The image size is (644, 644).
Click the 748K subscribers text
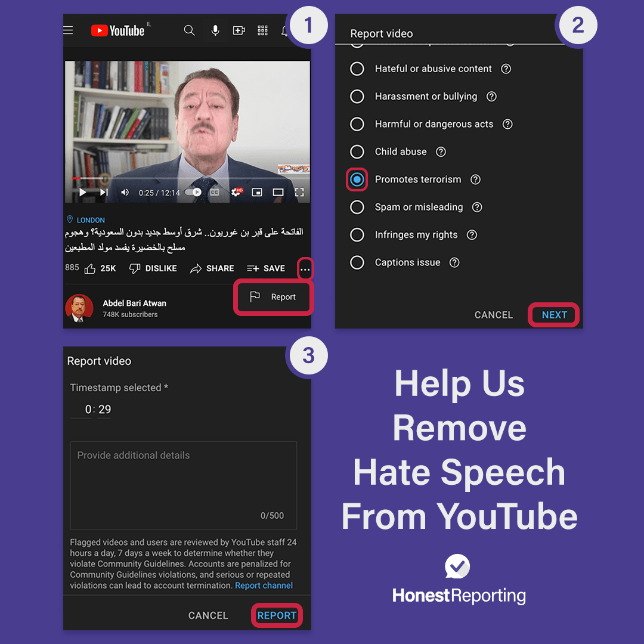pos(130,315)
